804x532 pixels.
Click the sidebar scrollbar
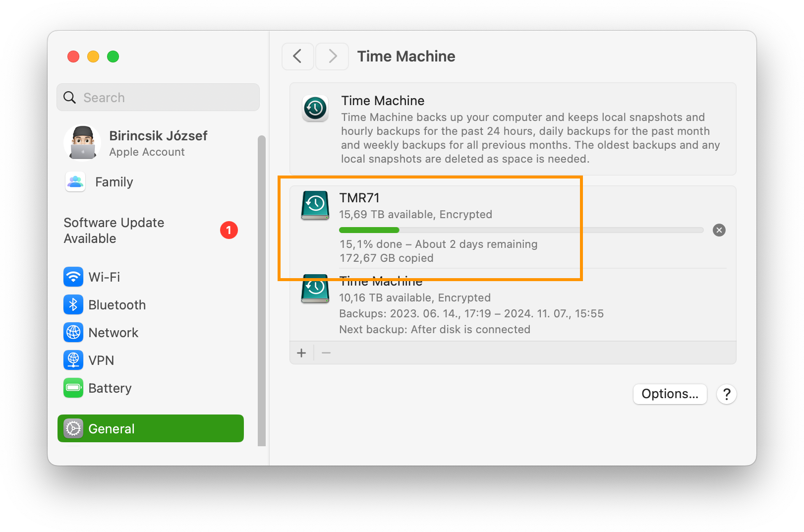pyautogui.click(x=262, y=290)
